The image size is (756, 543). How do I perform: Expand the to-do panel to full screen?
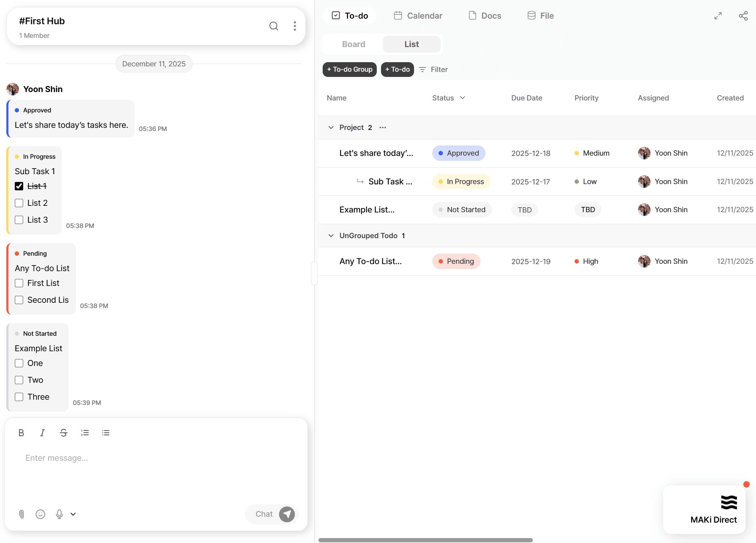click(x=718, y=16)
